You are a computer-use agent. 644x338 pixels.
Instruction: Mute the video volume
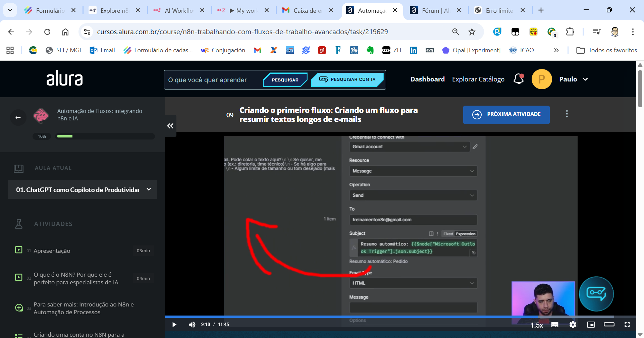coord(192,324)
